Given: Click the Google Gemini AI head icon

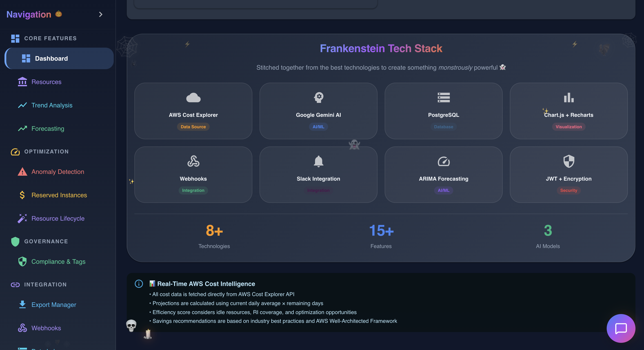Looking at the screenshot, I should tap(318, 97).
